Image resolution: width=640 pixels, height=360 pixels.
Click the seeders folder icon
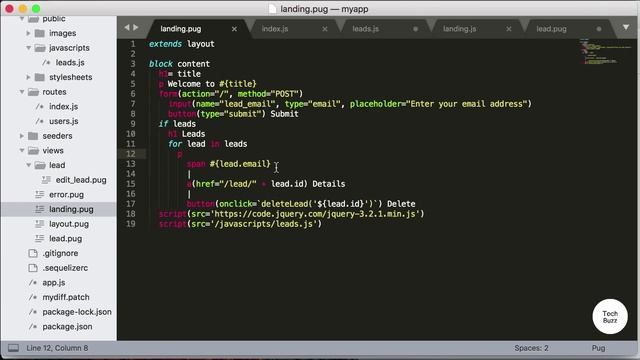click(33, 136)
